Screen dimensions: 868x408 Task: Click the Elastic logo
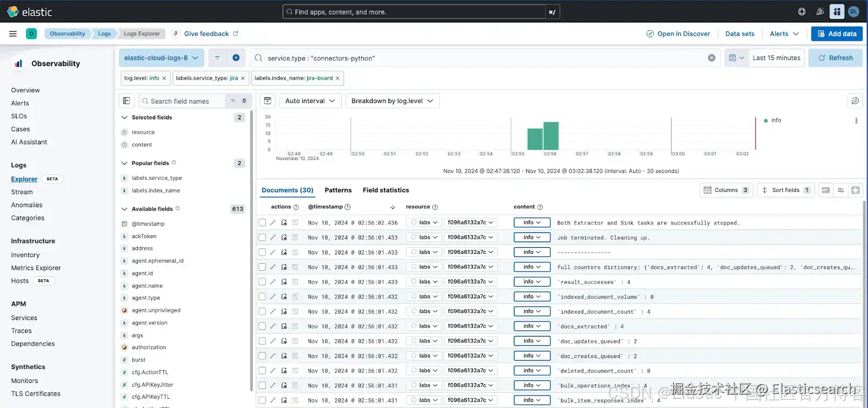click(30, 12)
